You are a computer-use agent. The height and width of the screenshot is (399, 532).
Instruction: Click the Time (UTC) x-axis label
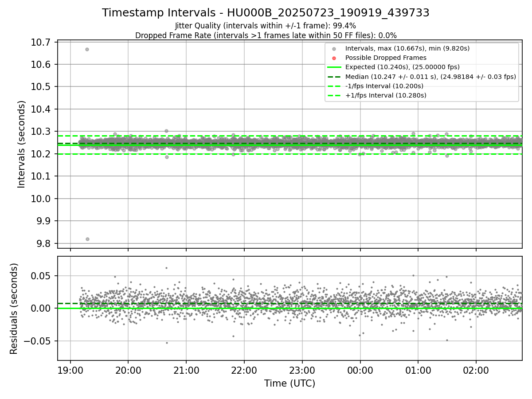click(289, 383)
